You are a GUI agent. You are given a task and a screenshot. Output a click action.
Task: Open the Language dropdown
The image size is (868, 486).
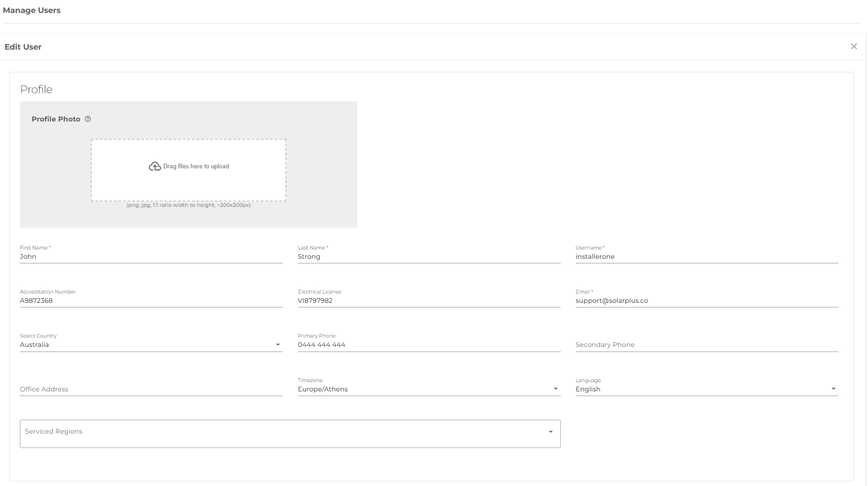pos(833,389)
